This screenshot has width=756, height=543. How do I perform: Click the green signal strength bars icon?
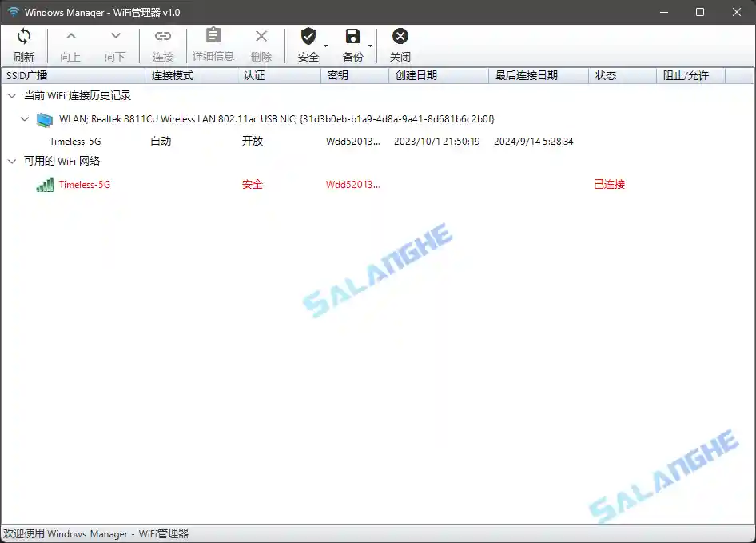point(44,185)
